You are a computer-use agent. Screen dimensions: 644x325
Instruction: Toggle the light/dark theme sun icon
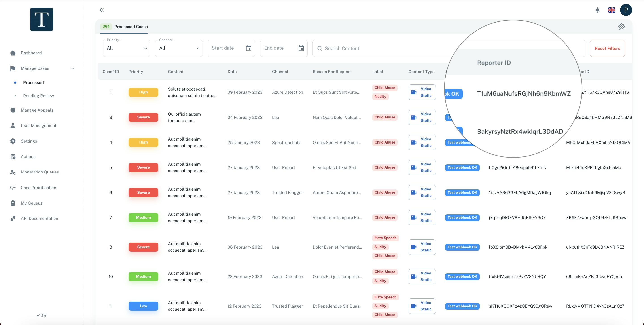(597, 10)
